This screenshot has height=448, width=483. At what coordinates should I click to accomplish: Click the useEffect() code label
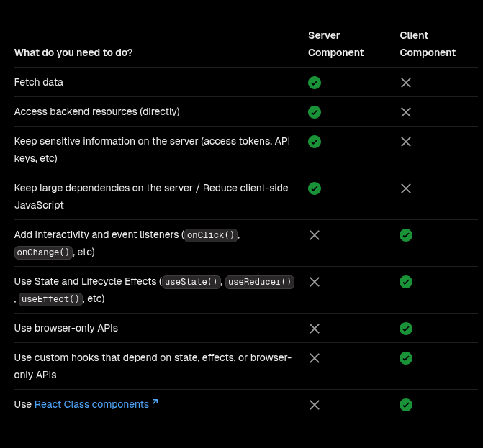[50, 299]
